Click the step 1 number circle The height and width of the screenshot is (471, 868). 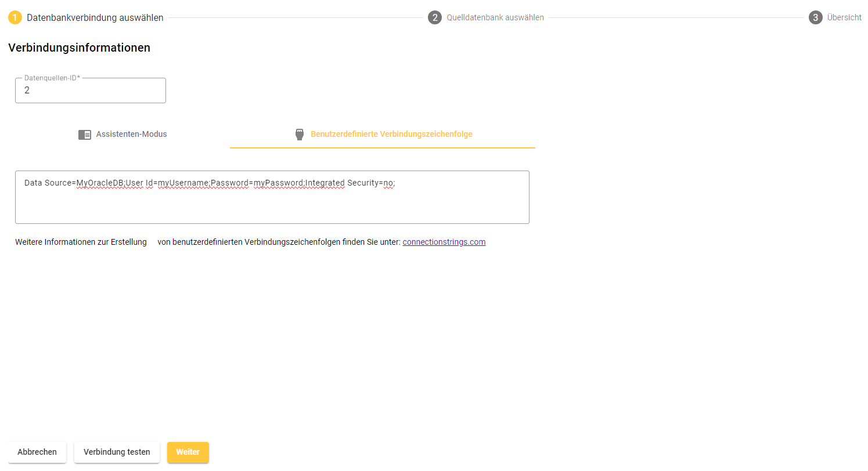point(15,17)
